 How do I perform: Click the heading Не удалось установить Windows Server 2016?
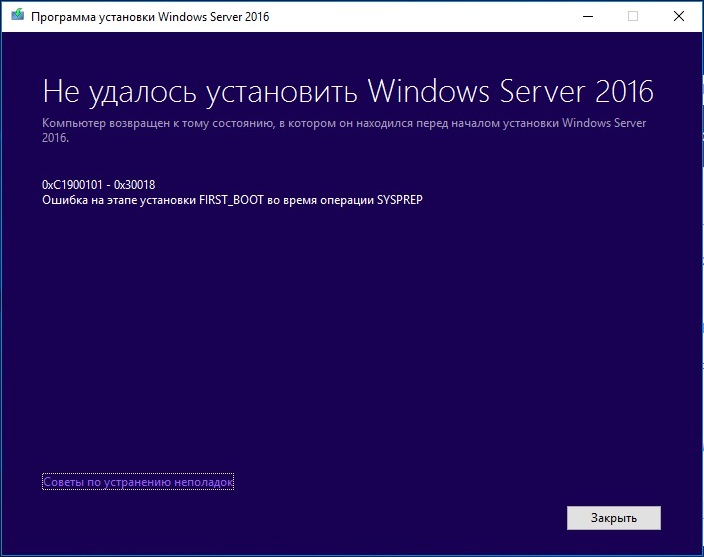pyautogui.click(x=348, y=92)
